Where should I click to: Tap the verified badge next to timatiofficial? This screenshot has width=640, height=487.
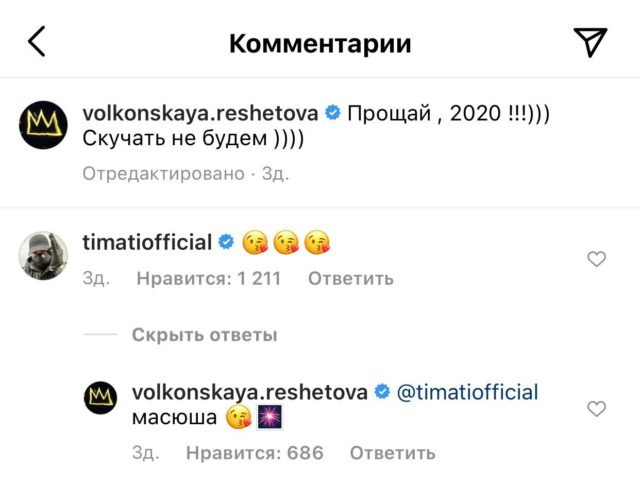pos(226,242)
